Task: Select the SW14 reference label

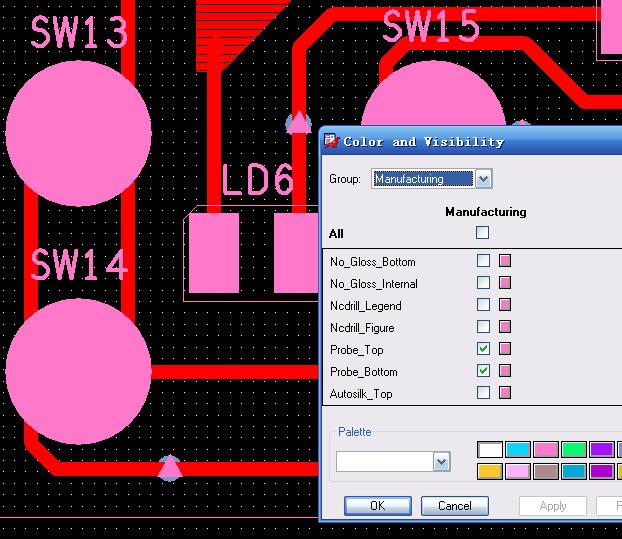Action: tap(79, 265)
